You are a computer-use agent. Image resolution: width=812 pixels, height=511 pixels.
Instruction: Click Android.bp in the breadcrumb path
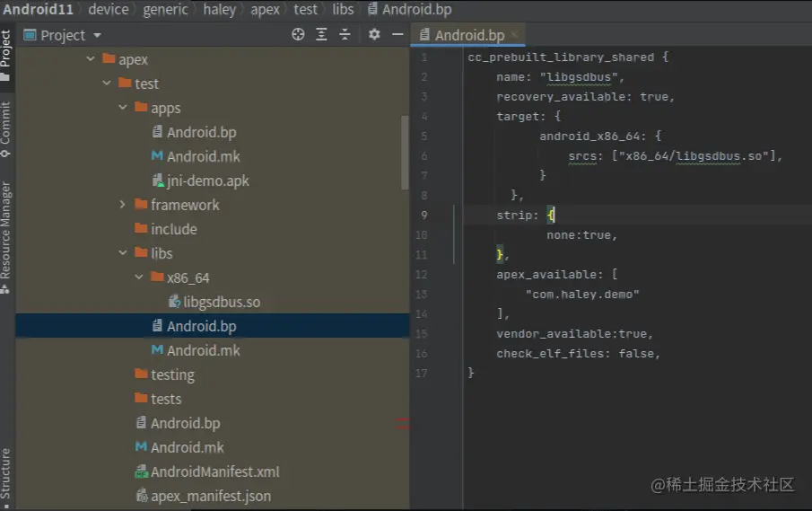coord(410,9)
